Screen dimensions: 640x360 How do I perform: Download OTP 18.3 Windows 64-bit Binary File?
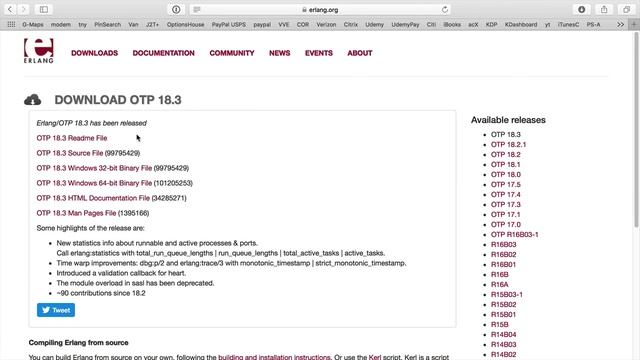pos(94,183)
